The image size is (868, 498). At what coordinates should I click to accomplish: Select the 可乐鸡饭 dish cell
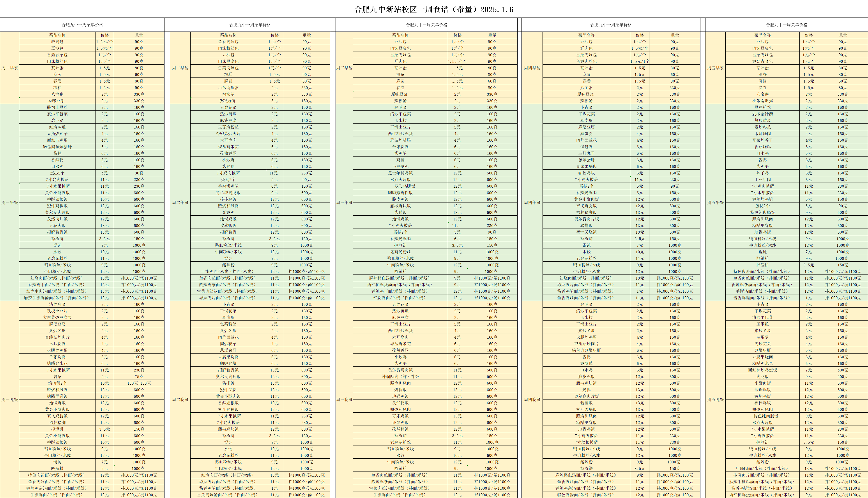pyautogui.click(x=400, y=416)
